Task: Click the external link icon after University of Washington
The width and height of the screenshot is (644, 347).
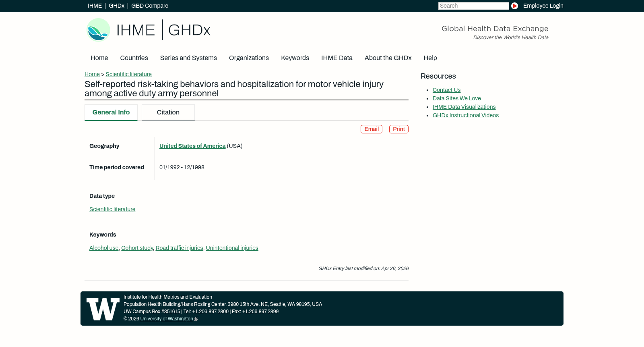Action: click(x=196, y=319)
